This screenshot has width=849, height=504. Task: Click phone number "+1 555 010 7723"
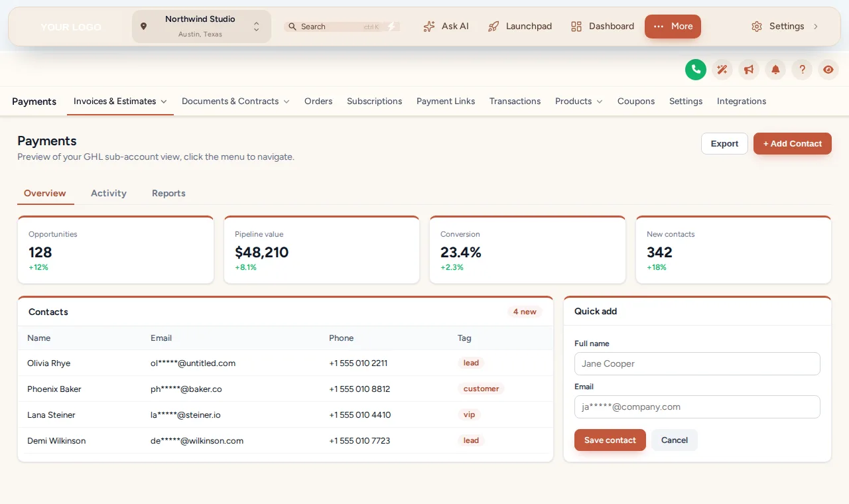point(359,441)
